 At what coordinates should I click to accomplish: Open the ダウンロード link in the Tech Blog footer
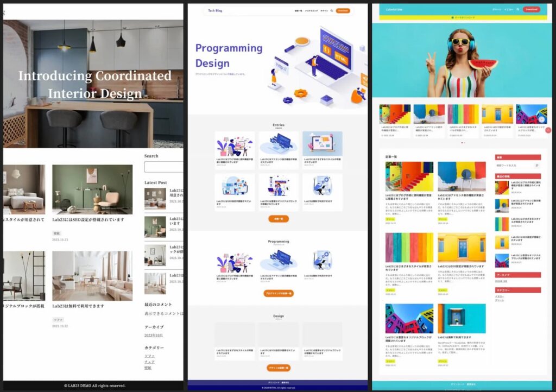pos(274,382)
